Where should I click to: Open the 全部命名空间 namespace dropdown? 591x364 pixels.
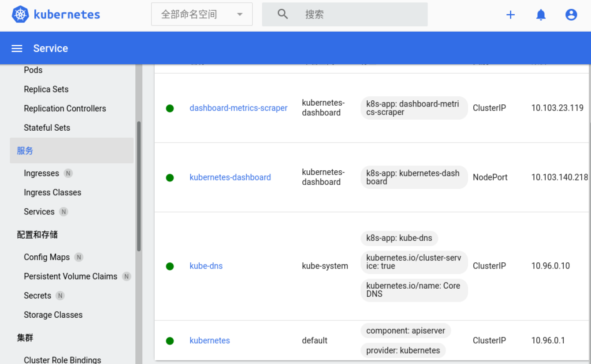pyautogui.click(x=202, y=14)
